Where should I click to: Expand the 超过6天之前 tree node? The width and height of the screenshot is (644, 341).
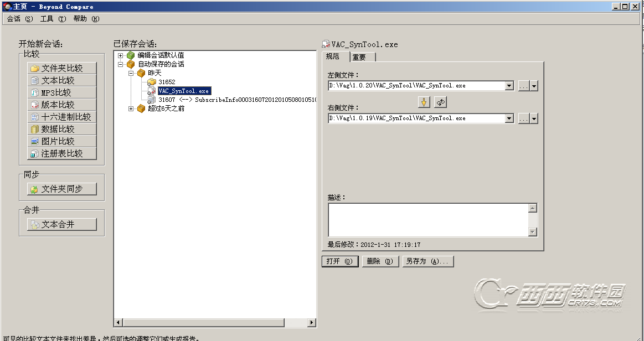[131, 108]
